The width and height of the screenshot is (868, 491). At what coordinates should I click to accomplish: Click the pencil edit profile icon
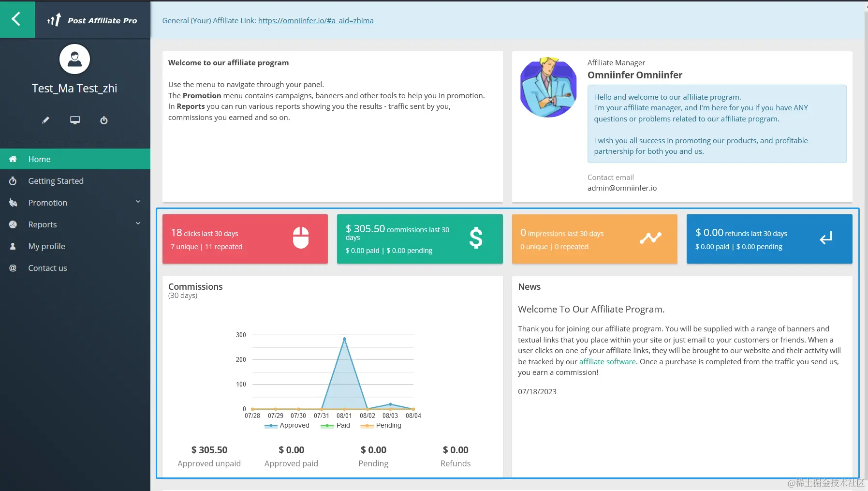tap(45, 120)
